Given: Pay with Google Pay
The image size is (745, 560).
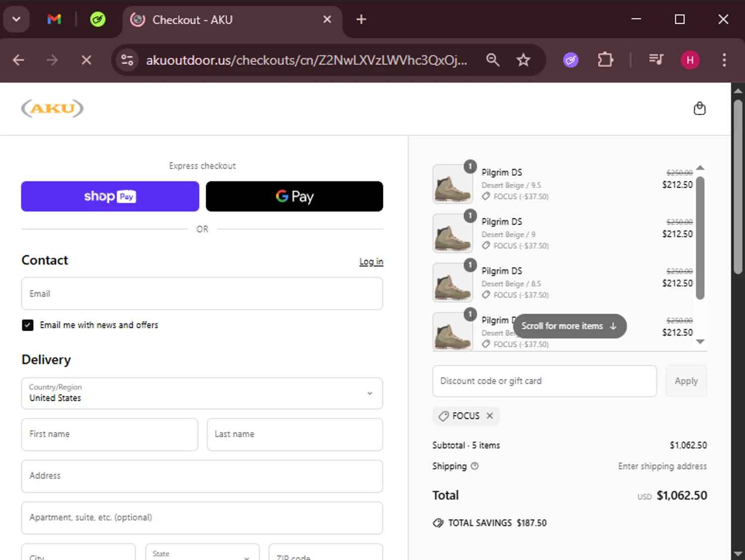Looking at the screenshot, I should tap(295, 196).
